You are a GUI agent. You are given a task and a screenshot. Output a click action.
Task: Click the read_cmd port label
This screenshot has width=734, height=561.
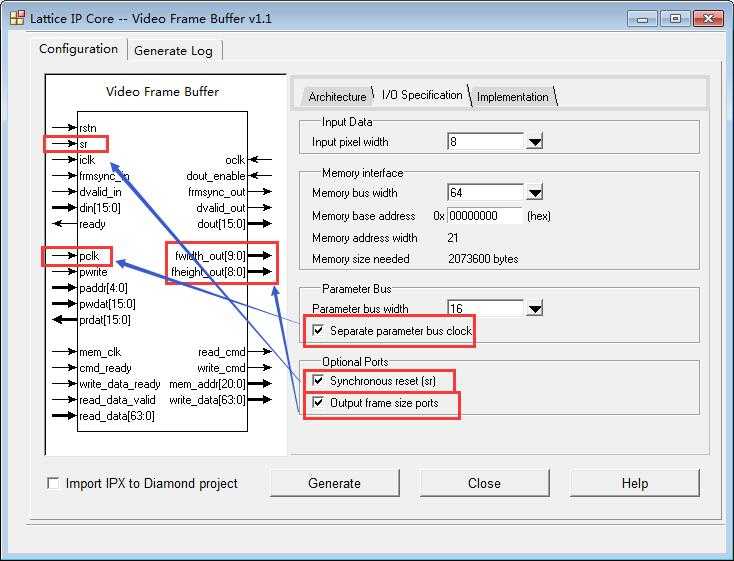(222, 352)
